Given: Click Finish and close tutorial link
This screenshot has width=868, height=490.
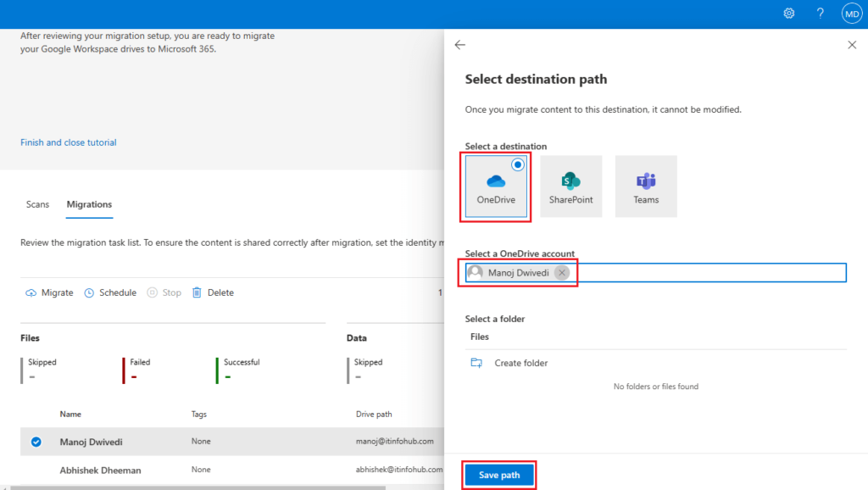Looking at the screenshot, I should pos(68,142).
